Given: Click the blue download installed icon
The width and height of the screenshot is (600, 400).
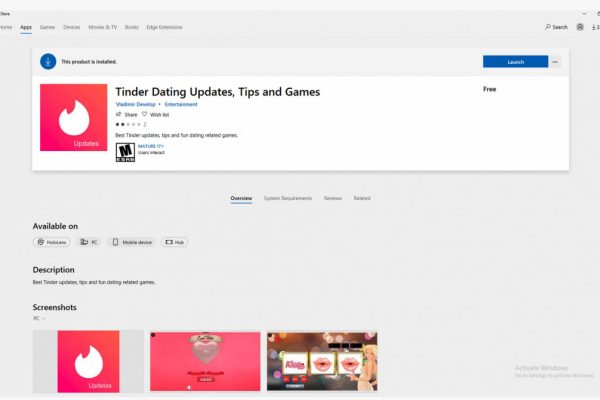Looking at the screenshot, I should 48,62.
